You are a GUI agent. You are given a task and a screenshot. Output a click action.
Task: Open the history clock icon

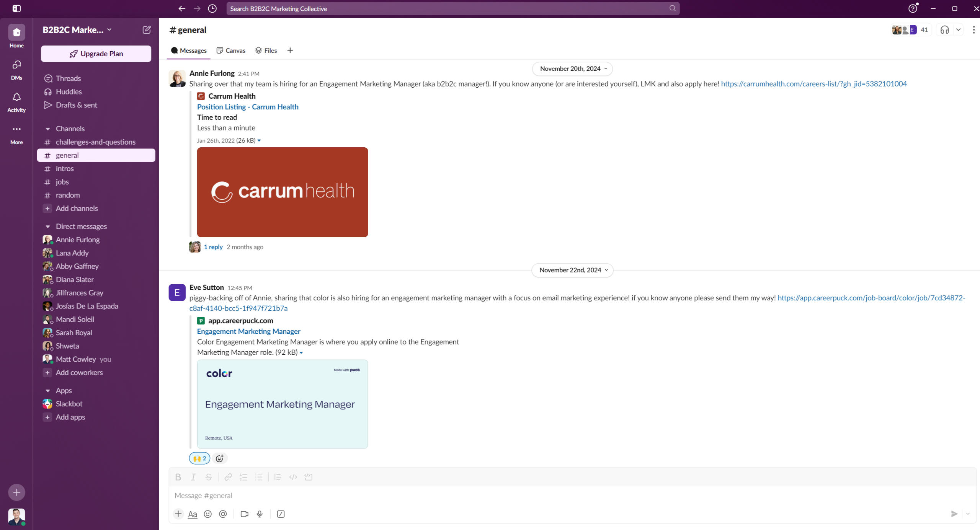coord(212,8)
